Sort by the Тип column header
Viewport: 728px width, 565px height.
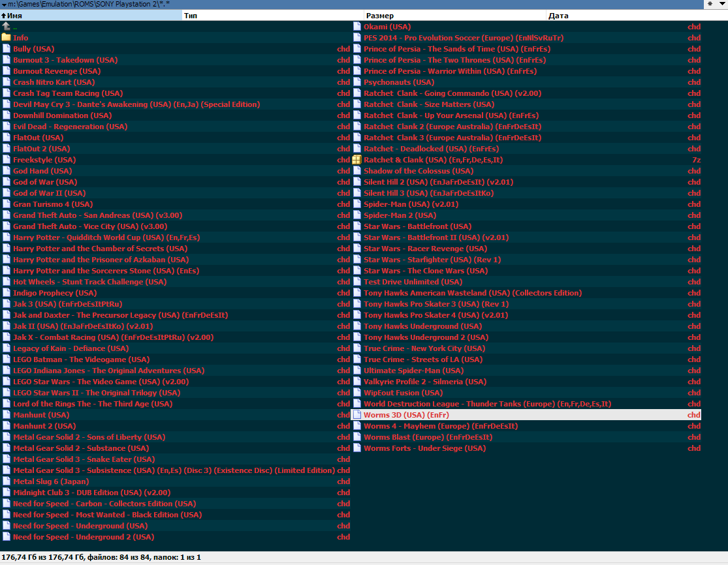[x=273, y=15]
